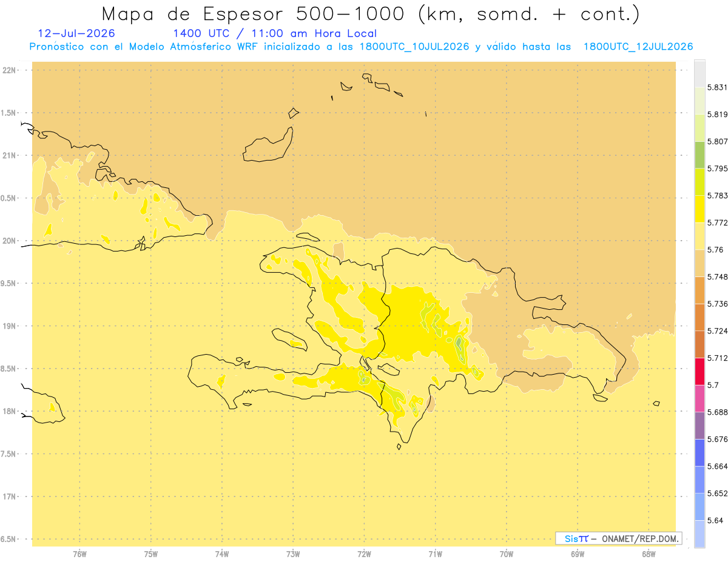Select the legend value 5.807
728x562 pixels.
(717, 142)
